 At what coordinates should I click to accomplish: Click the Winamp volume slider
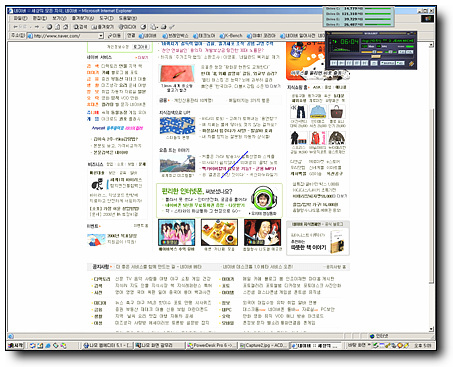[371, 52]
